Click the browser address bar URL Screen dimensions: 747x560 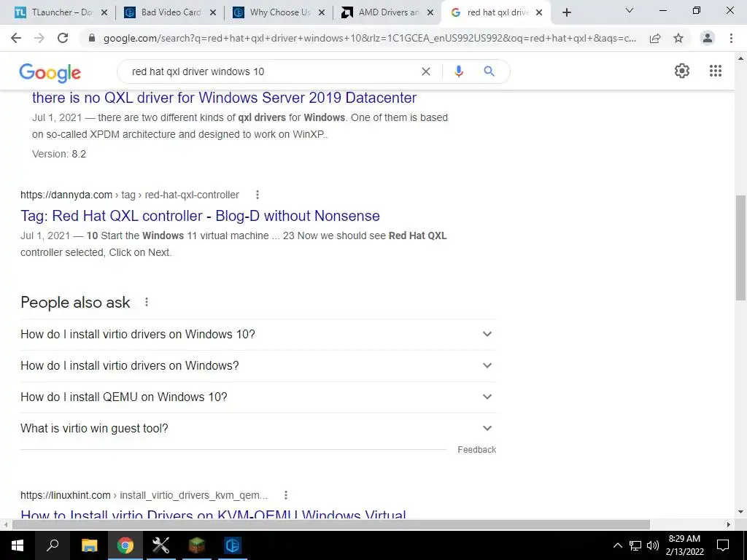point(369,38)
